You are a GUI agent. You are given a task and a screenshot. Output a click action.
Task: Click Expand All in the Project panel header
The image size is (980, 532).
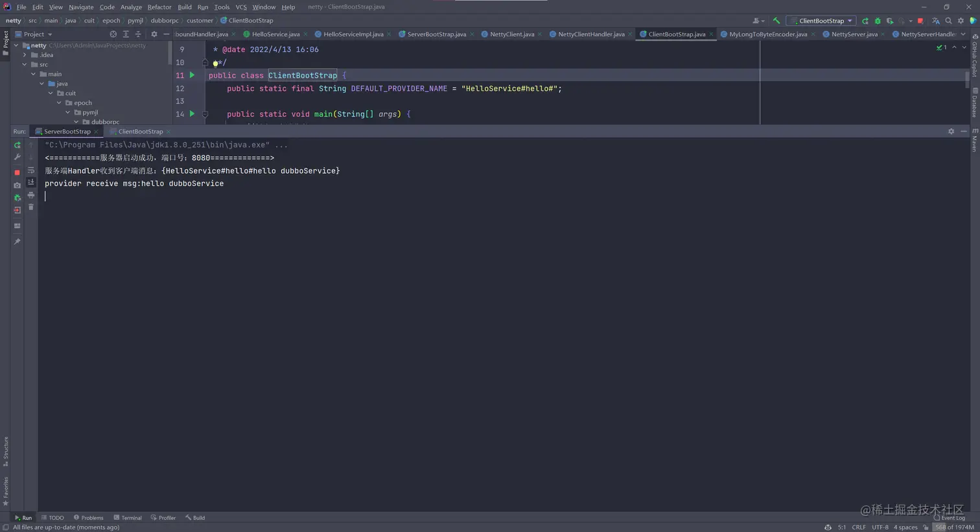click(x=126, y=34)
